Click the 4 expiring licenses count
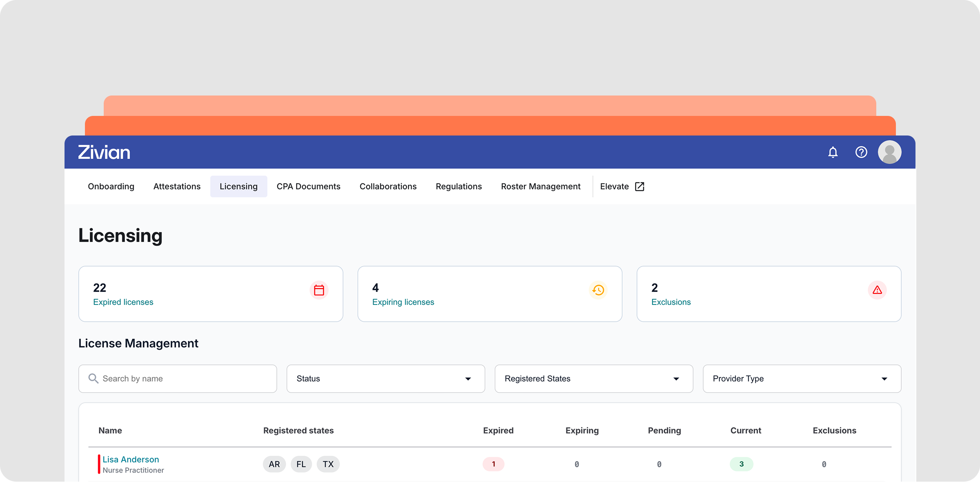980x482 pixels. [x=375, y=288]
